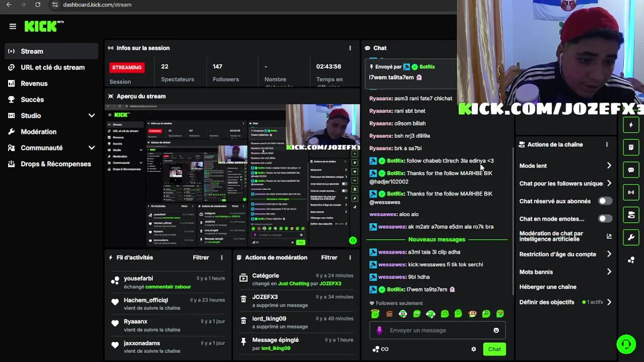The image size is (644, 362).
Task: Insert the last emote in the quick emote row
Action: [x=500, y=314]
